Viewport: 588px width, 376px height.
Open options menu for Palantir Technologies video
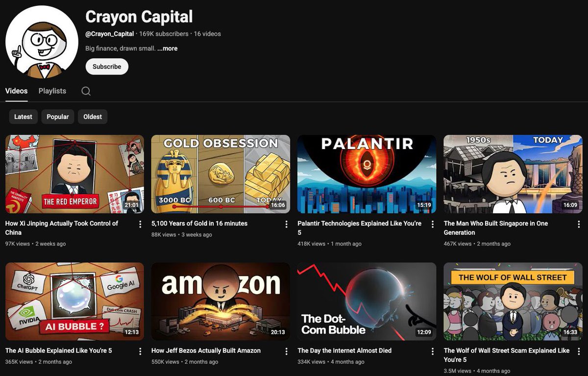(432, 224)
